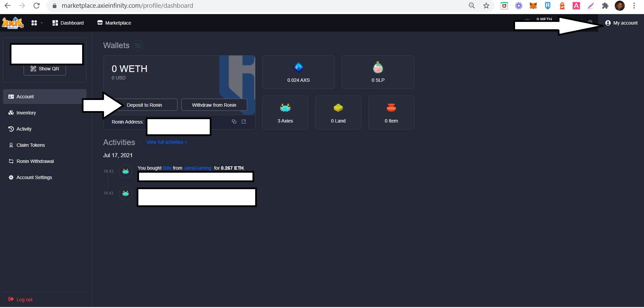Click Withdraw from Ronin button
This screenshot has height=308, width=644.
pos(214,105)
